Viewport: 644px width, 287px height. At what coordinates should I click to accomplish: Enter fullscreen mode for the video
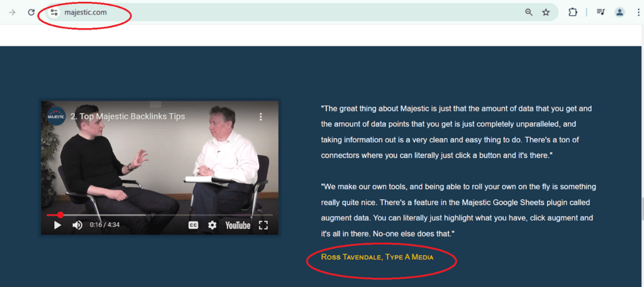click(x=264, y=225)
